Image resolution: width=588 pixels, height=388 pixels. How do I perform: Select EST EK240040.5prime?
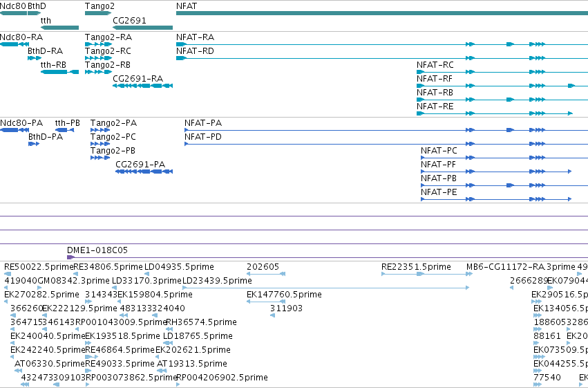(48, 337)
